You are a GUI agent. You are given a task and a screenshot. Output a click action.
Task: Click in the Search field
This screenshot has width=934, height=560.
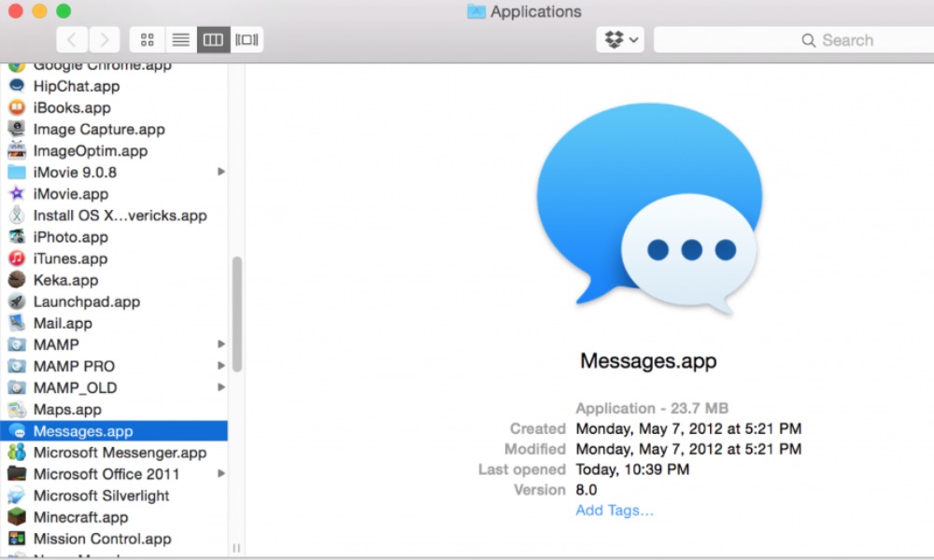click(793, 40)
